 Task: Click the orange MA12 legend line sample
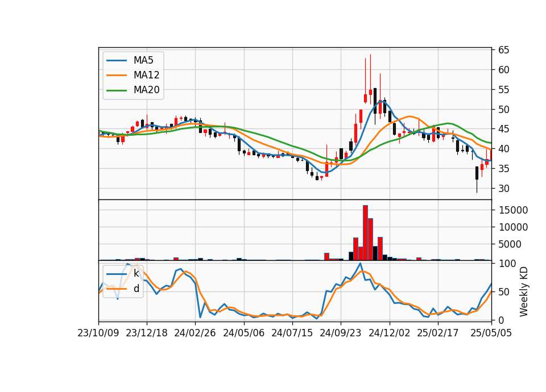click(117, 75)
